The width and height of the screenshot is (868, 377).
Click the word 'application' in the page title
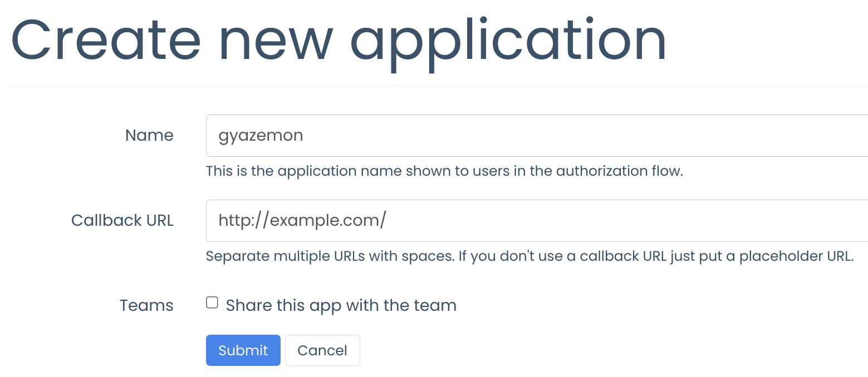[508, 42]
